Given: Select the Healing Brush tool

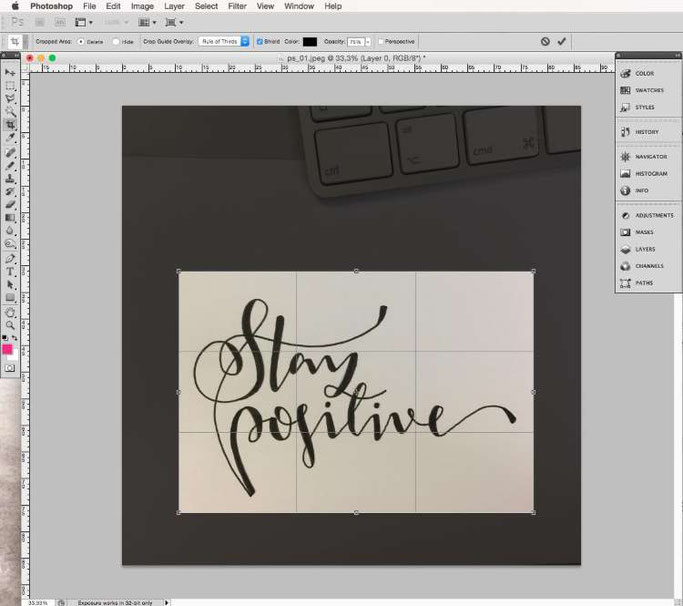Looking at the screenshot, I should 10,152.
